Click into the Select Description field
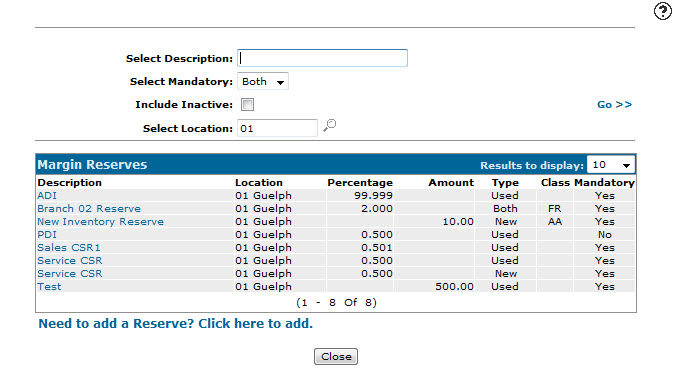 322,58
